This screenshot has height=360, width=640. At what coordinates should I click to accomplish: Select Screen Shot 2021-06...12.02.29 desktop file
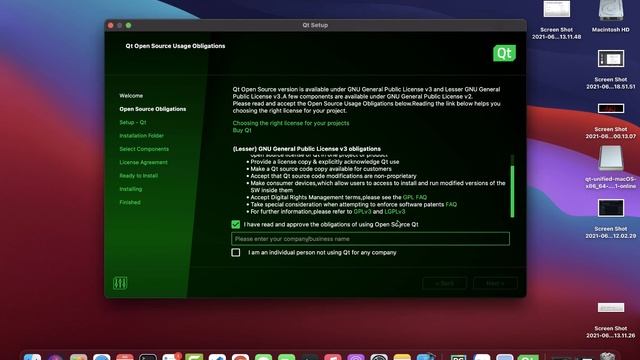(611, 208)
